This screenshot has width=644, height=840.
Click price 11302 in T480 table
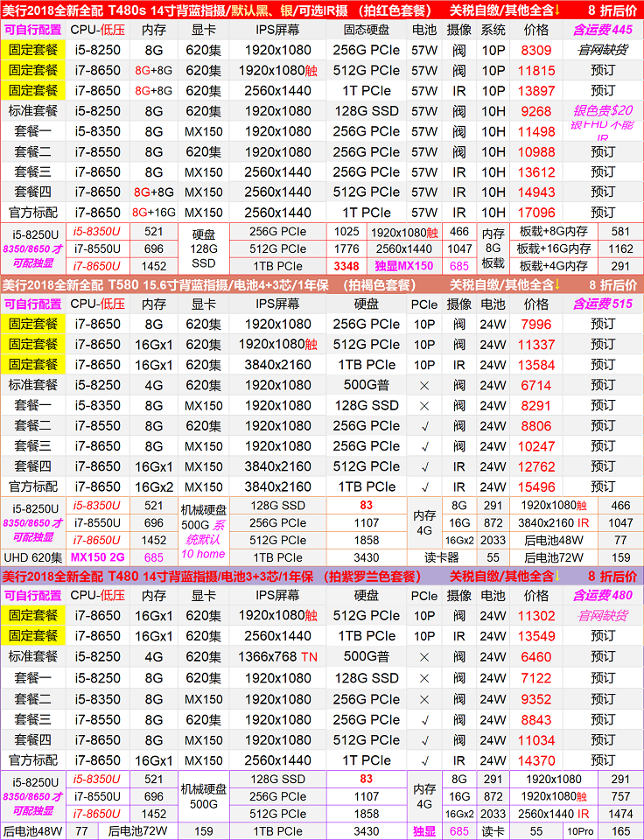coord(535,615)
